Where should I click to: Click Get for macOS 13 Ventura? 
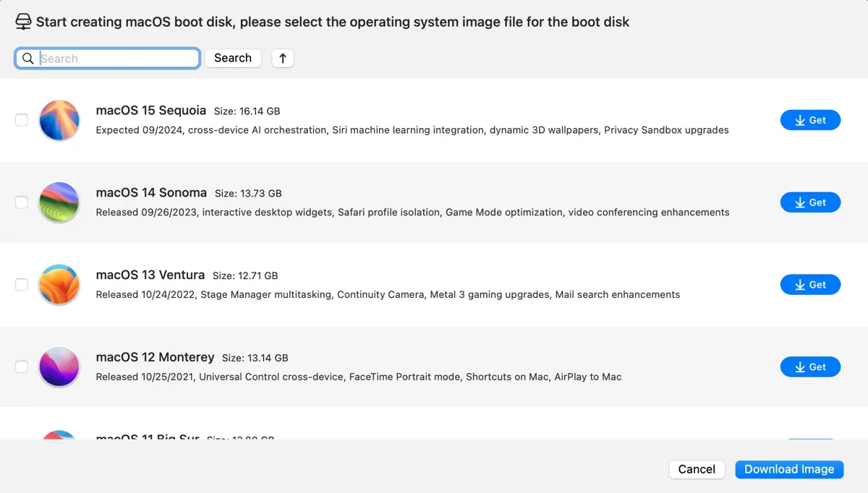pos(810,285)
